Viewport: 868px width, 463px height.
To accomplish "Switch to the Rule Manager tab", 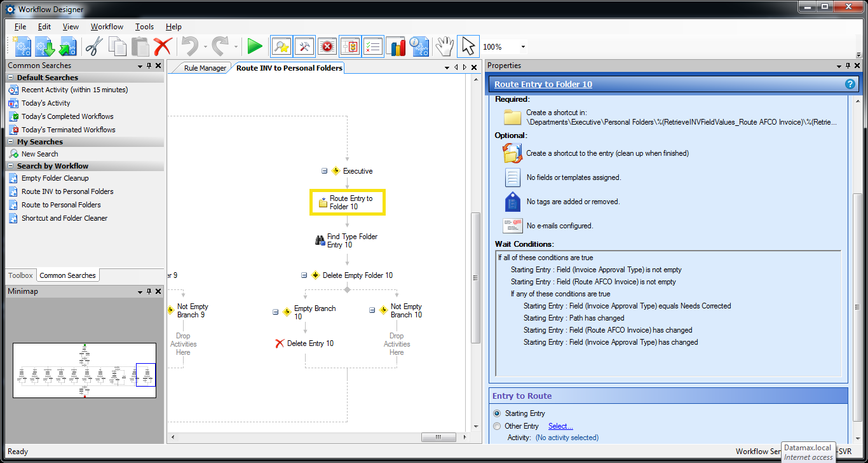I will tap(205, 68).
